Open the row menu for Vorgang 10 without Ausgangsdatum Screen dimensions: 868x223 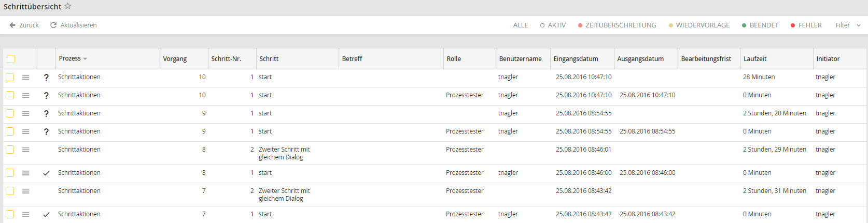point(25,77)
